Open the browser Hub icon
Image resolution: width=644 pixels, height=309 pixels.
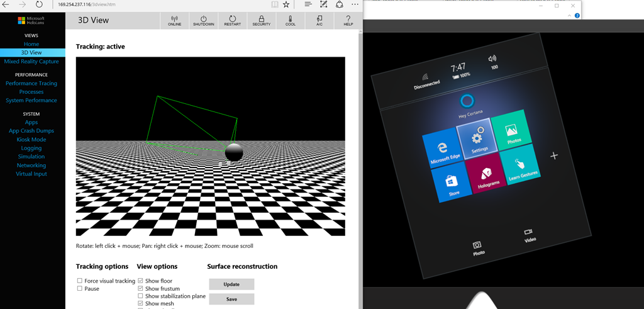[x=308, y=4]
